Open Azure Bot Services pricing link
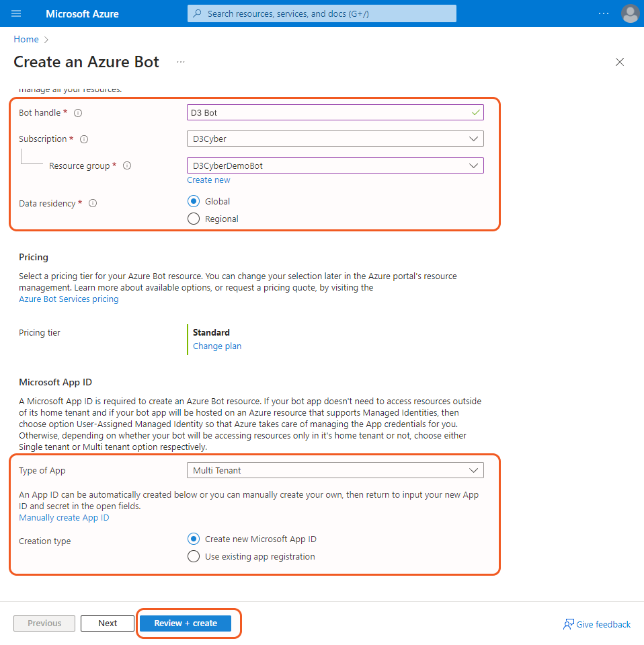 (x=69, y=299)
